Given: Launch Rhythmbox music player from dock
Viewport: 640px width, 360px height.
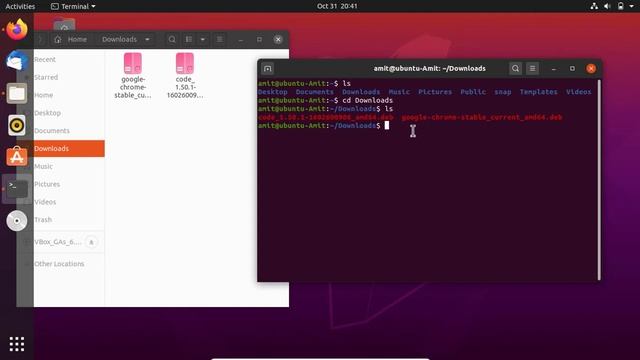Looking at the screenshot, I should [17, 125].
